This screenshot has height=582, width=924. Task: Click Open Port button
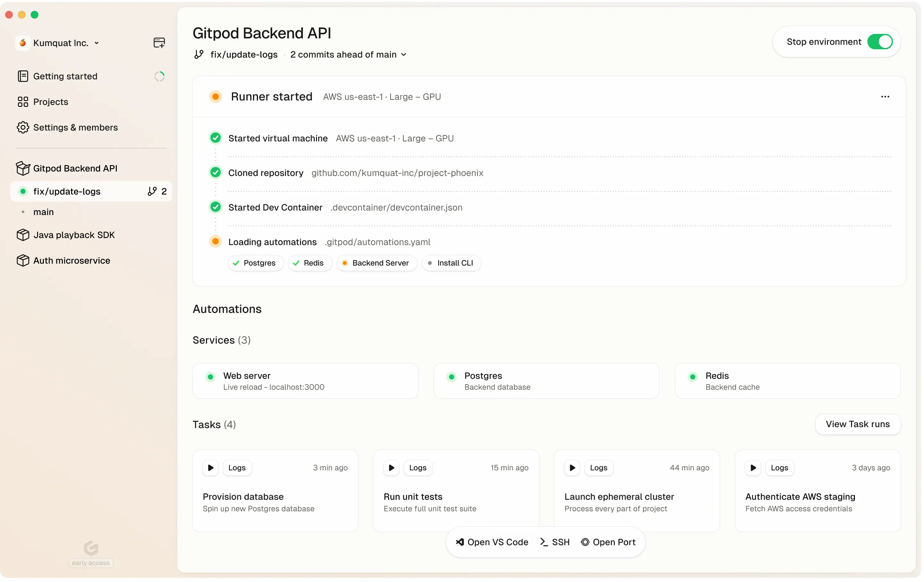click(x=608, y=542)
